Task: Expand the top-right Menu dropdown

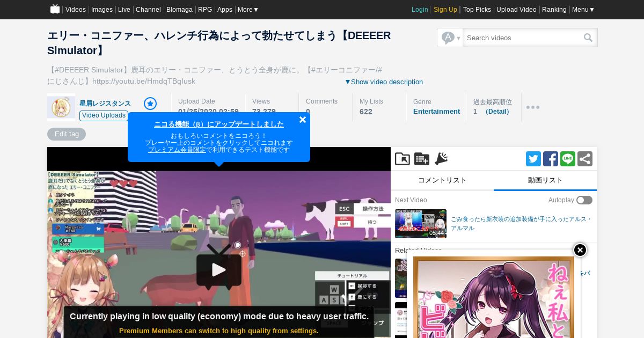Action: (583, 10)
